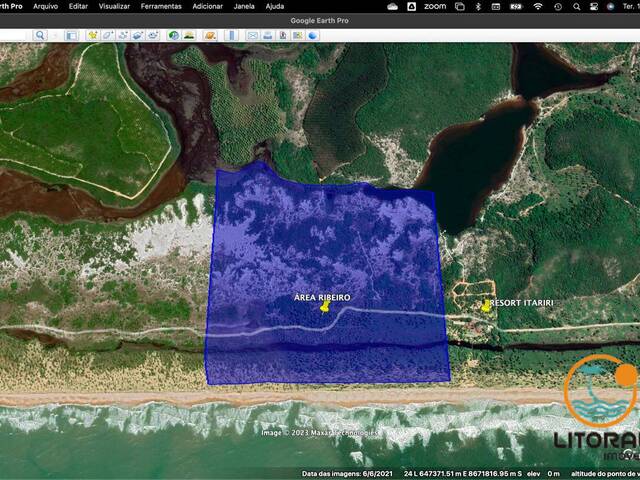The width and height of the screenshot is (640, 480).
Task: Toggle the sidebar panel button
Action: click(x=71, y=35)
